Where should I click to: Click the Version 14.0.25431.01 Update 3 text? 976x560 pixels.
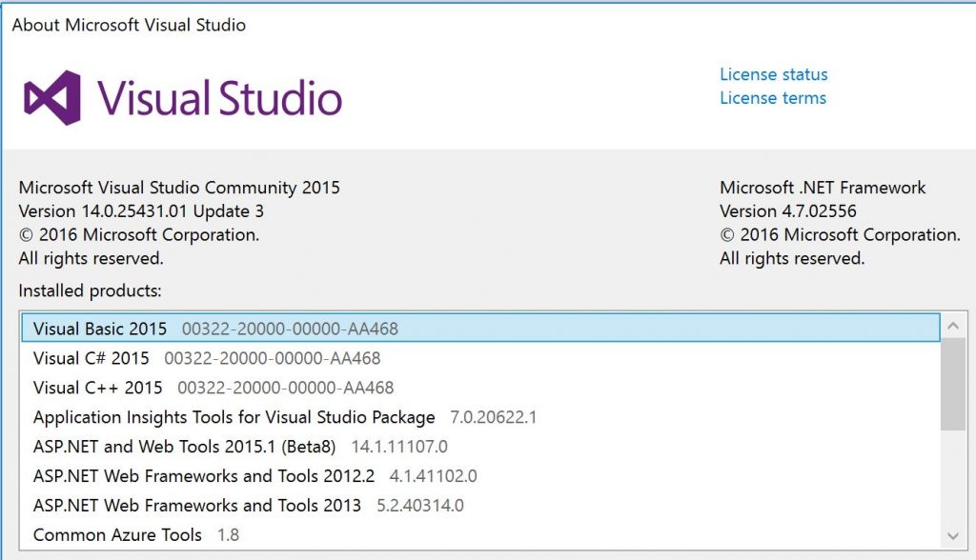pos(141,211)
